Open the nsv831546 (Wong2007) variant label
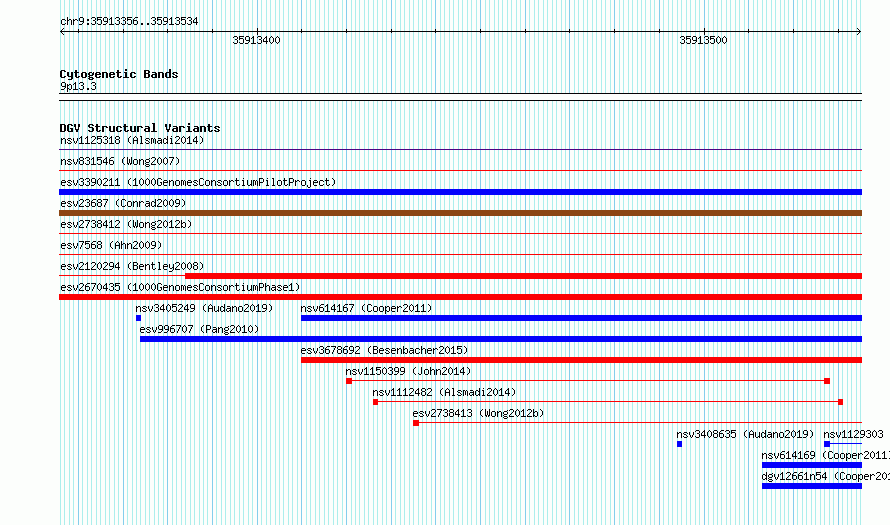This screenshot has height=525, width=890. [x=120, y=161]
